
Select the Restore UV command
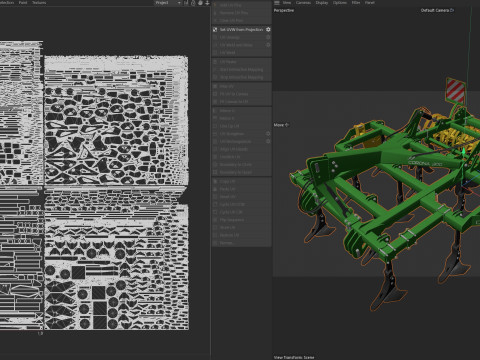(x=242, y=235)
